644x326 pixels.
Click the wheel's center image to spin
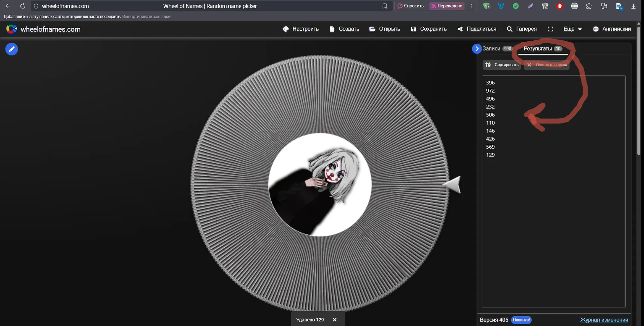[x=320, y=185]
